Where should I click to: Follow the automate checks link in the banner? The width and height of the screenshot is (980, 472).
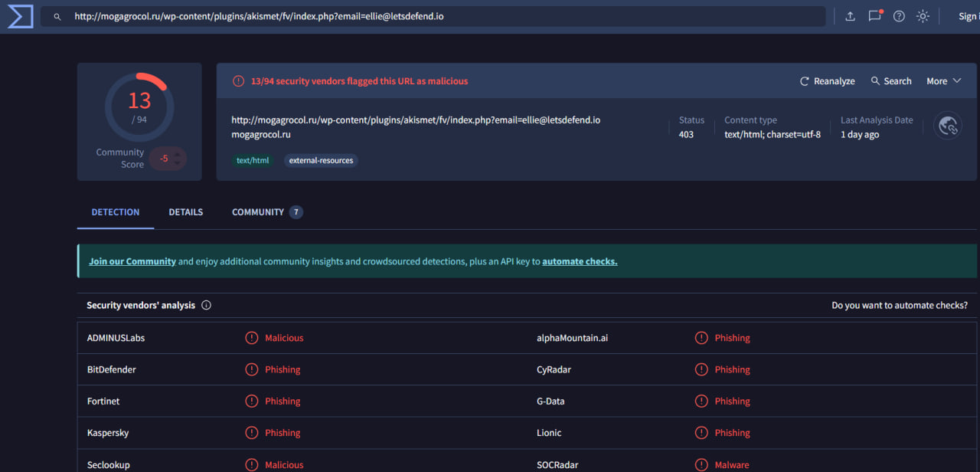[580, 261]
